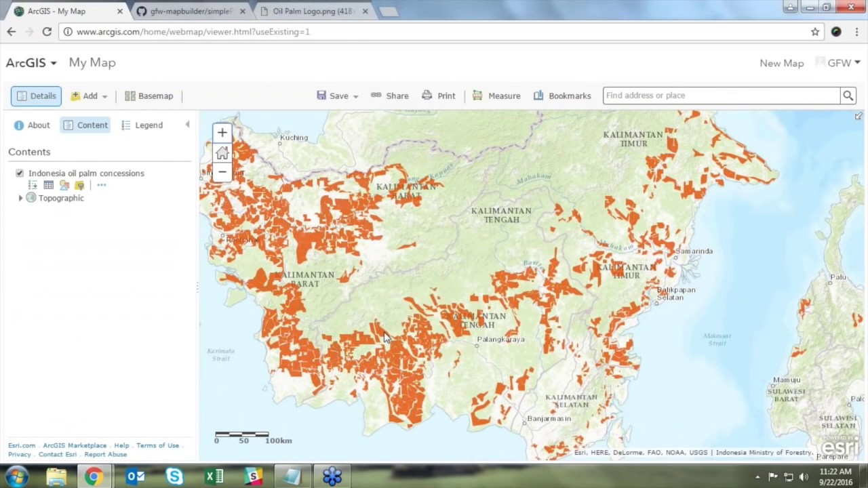Click the My Map title
868x488 pixels.
click(x=92, y=62)
